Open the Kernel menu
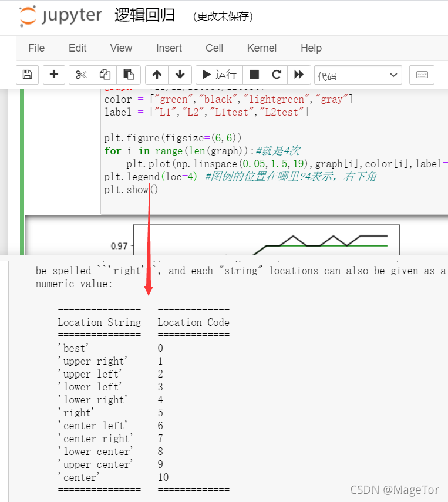This screenshot has width=448, height=502. pyautogui.click(x=262, y=48)
